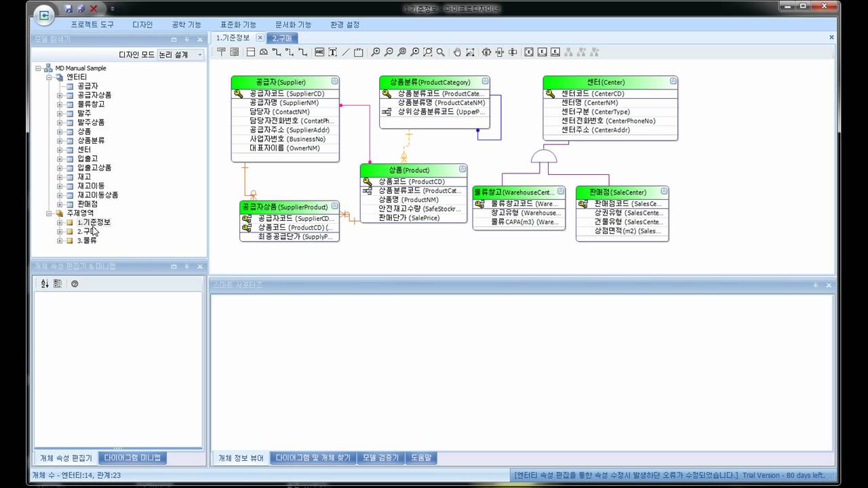This screenshot has height=488, width=868.
Task: Select 사업자번호 (BusinessNo) attribute
Action: [x=288, y=139]
